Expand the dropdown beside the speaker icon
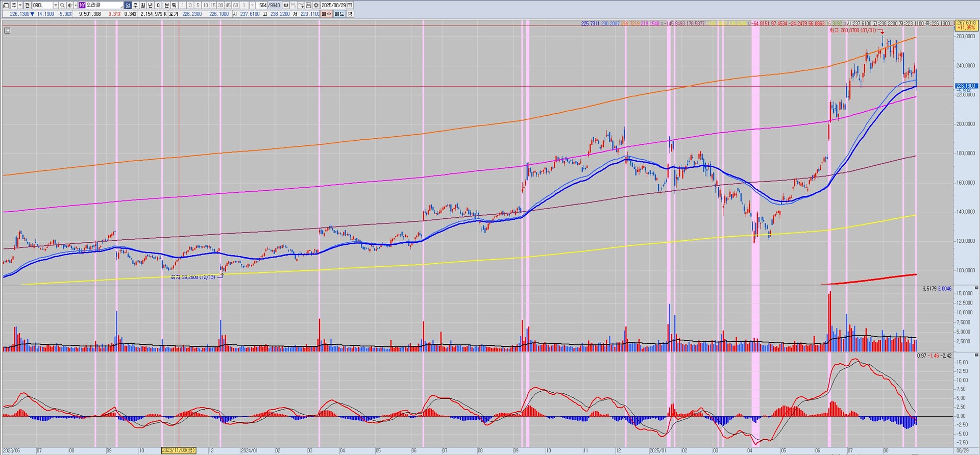The height and width of the screenshot is (455, 980). click(x=75, y=5)
